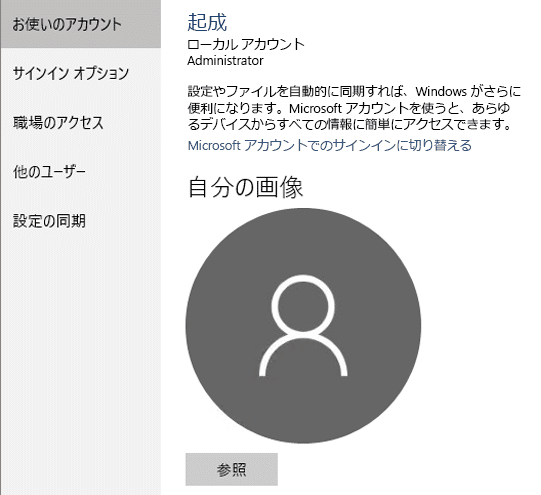This screenshot has width=541, height=495.
Task: Click the 自分の画像 heading
Action: click(x=245, y=187)
